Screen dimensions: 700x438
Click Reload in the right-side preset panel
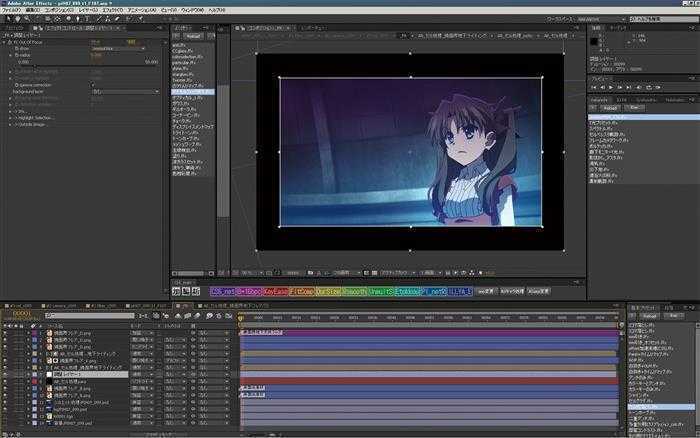(610, 108)
